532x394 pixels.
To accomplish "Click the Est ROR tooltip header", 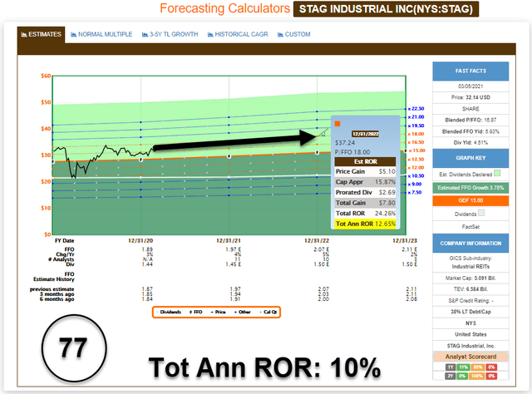I will tap(366, 161).
